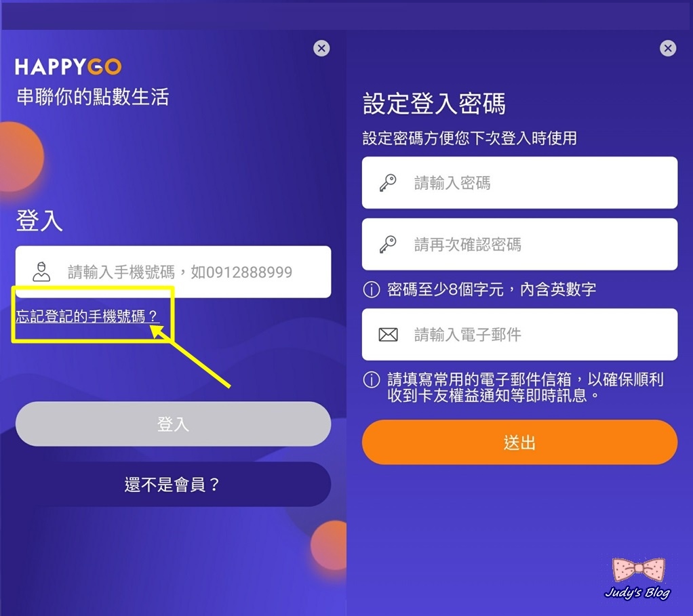This screenshot has width=693, height=616.
Task: Focus the 請再次確認密碼 confirm password field
Action: pos(519,244)
